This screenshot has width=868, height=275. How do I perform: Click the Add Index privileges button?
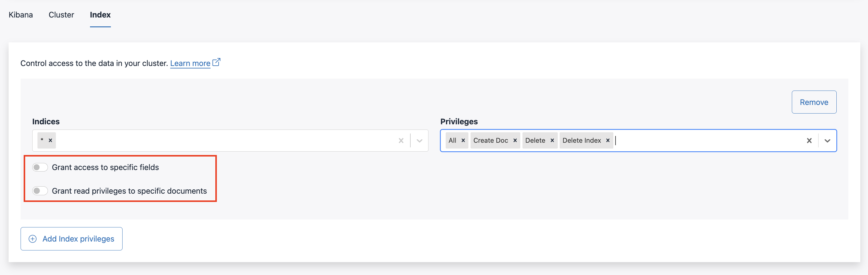point(72,239)
